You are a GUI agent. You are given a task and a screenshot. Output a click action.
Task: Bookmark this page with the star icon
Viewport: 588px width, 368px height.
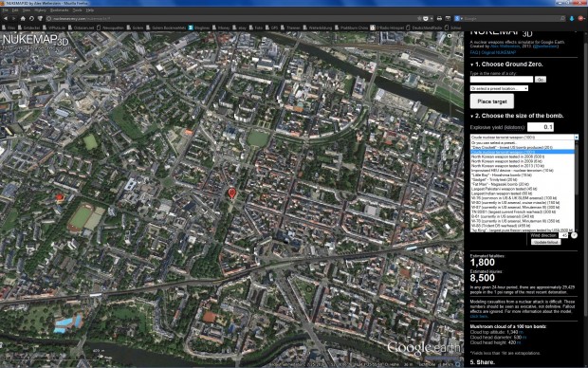click(x=419, y=18)
